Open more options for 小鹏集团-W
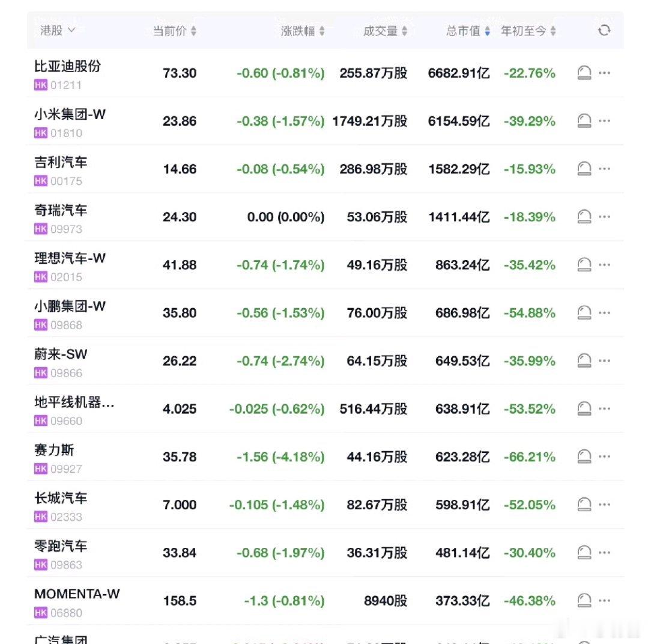Viewport: 648px width, 644px height. coord(604,312)
